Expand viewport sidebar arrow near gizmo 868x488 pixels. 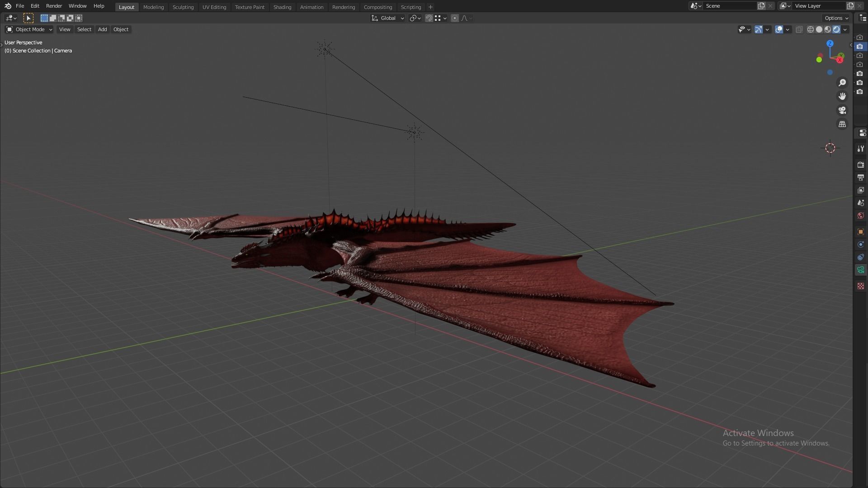click(x=851, y=45)
